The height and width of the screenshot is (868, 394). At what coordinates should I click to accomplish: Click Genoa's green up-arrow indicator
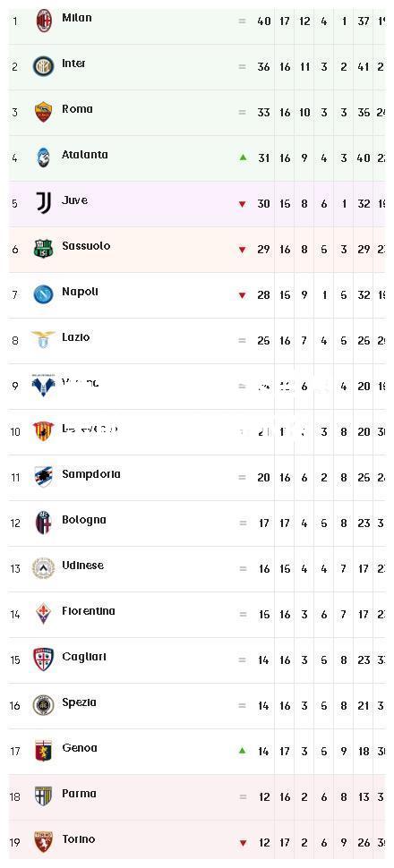242,751
